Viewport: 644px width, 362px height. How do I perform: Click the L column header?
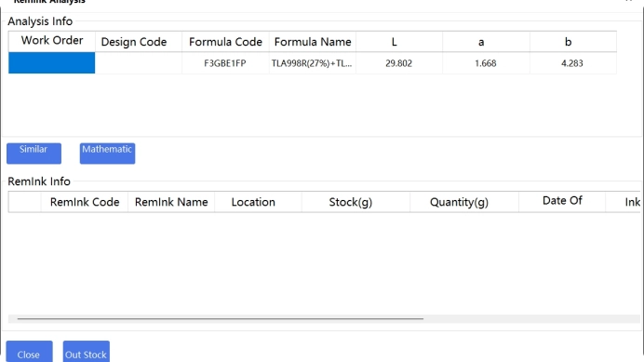(399, 42)
